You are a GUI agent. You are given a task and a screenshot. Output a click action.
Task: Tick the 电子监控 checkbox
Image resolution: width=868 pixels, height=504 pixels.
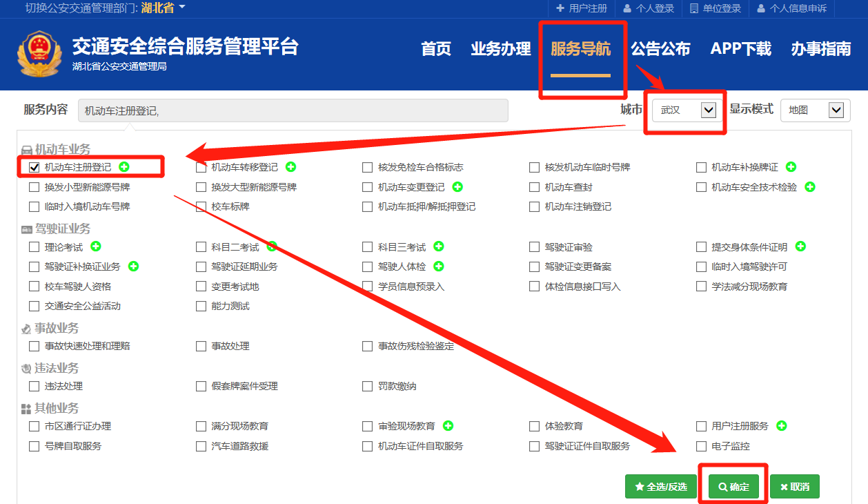[x=702, y=446]
